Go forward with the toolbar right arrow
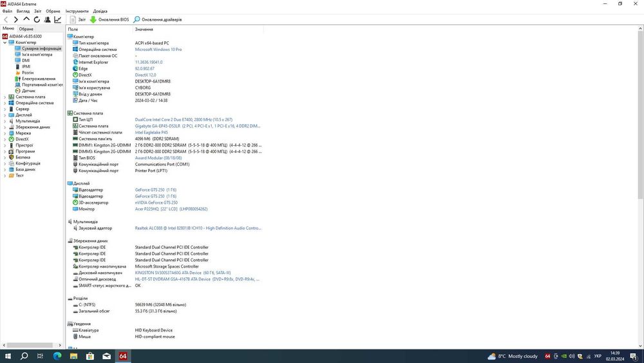 tap(16, 19)
